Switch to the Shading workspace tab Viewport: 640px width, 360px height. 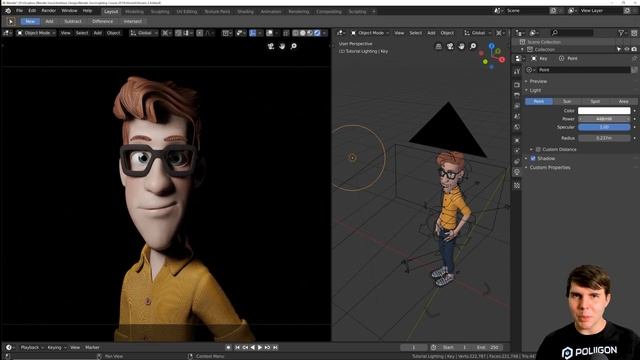(245, 11)
